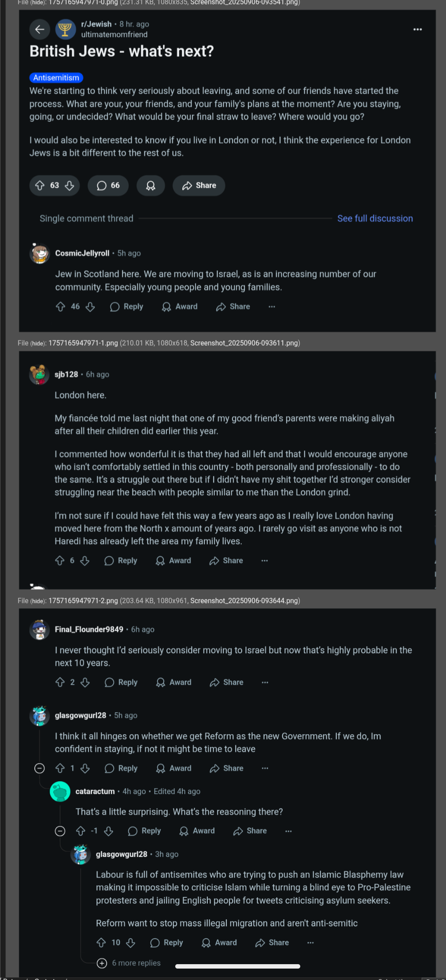Hide the 1757165947971-2.png file
This screenshot has width=446, height=980.
coord(38,601)
